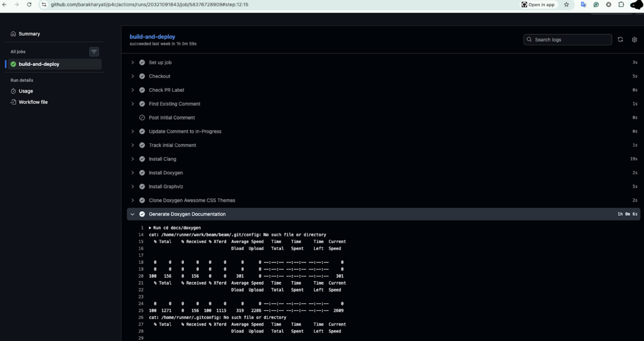Select the build-and-deploy job
This screenshot has width=644, height=341.
point(39,64)
